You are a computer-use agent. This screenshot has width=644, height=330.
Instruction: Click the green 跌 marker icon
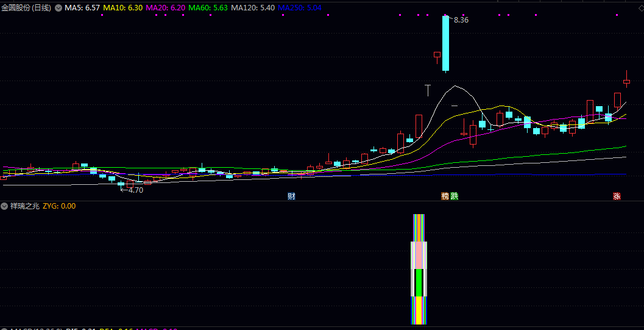455,196
